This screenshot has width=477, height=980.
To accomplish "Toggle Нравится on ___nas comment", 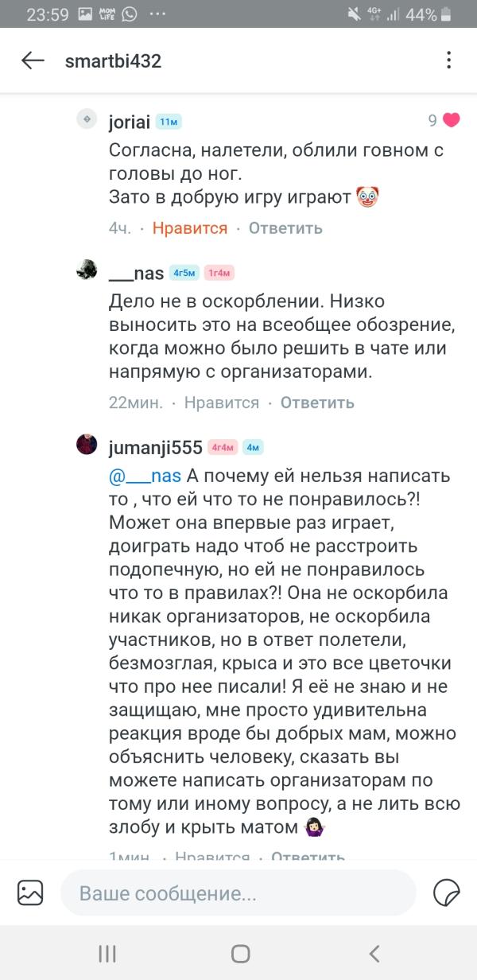I will pos(222,402).
